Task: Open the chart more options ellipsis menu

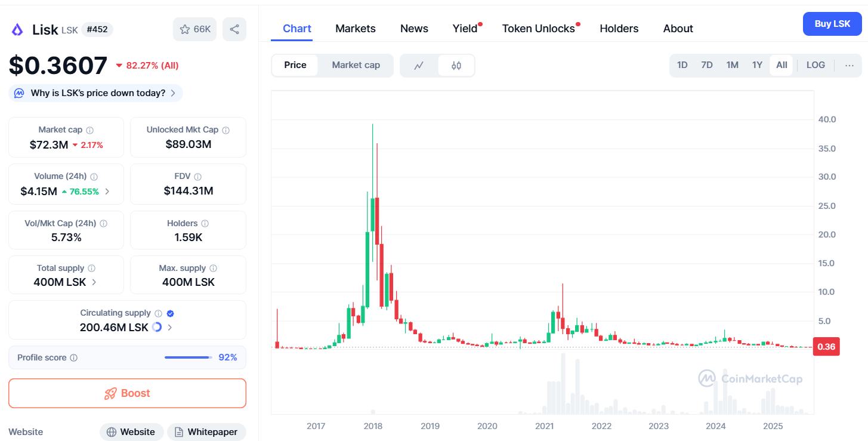Action: click(x=850, y=66)
